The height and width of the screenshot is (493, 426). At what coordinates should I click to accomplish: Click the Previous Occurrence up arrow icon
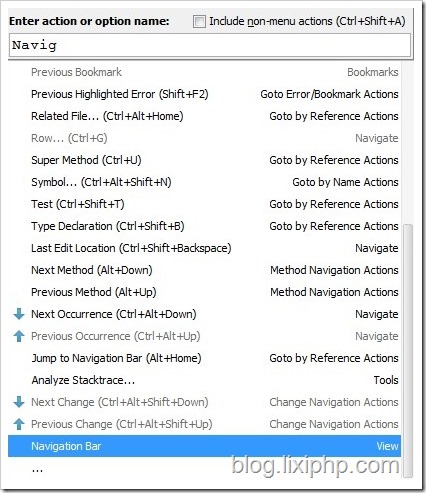click(19, 336)
